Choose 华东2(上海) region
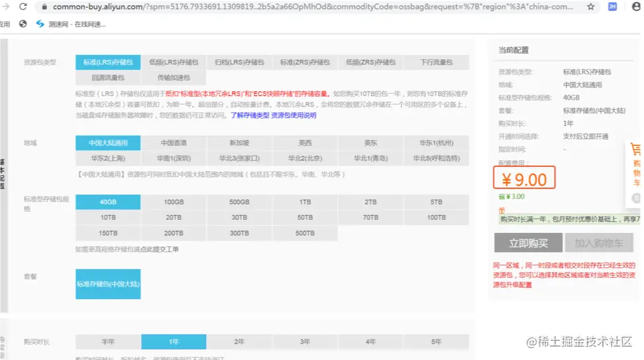 [108, 158]
